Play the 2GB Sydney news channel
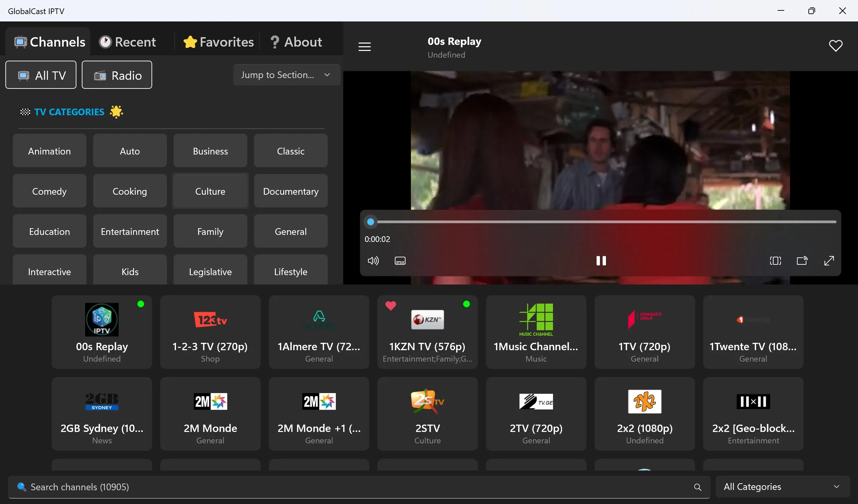 (x=102, y=414)
